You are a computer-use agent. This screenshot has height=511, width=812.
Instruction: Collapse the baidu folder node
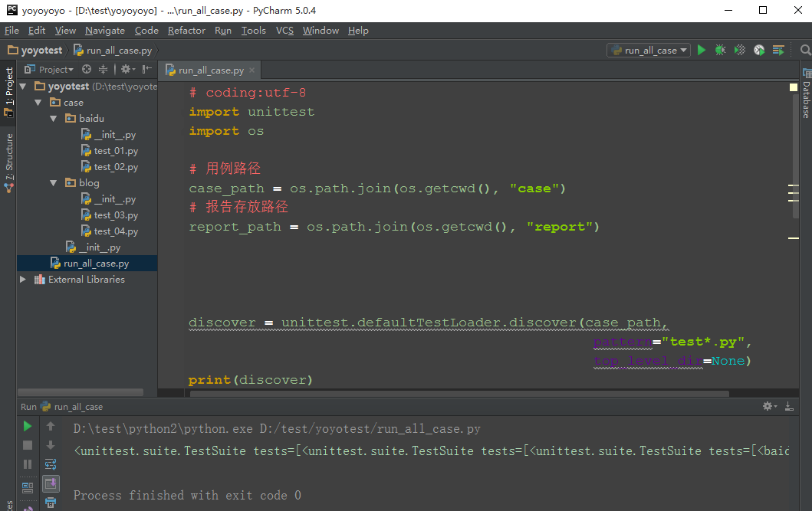[x=54, y=119]
